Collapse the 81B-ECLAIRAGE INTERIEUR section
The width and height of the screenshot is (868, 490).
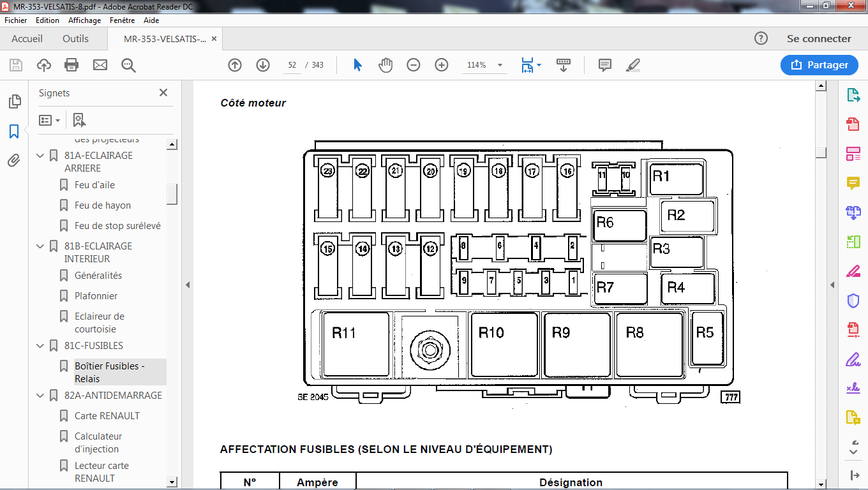41,246
